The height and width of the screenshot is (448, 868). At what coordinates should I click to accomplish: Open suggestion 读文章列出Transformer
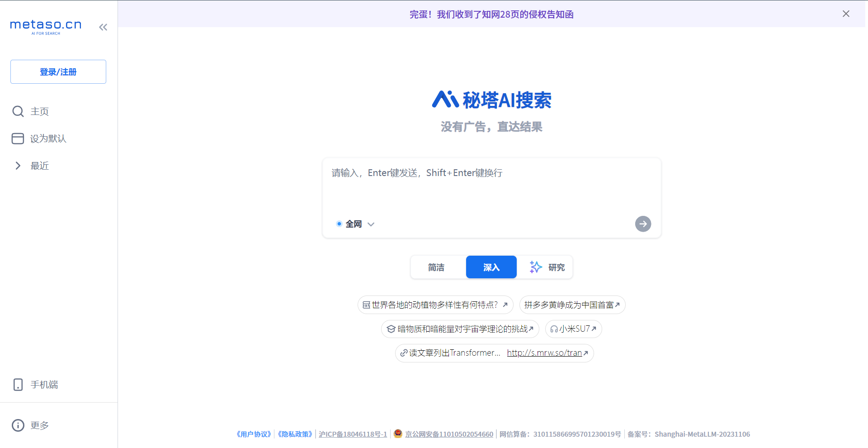pos(454,353)
